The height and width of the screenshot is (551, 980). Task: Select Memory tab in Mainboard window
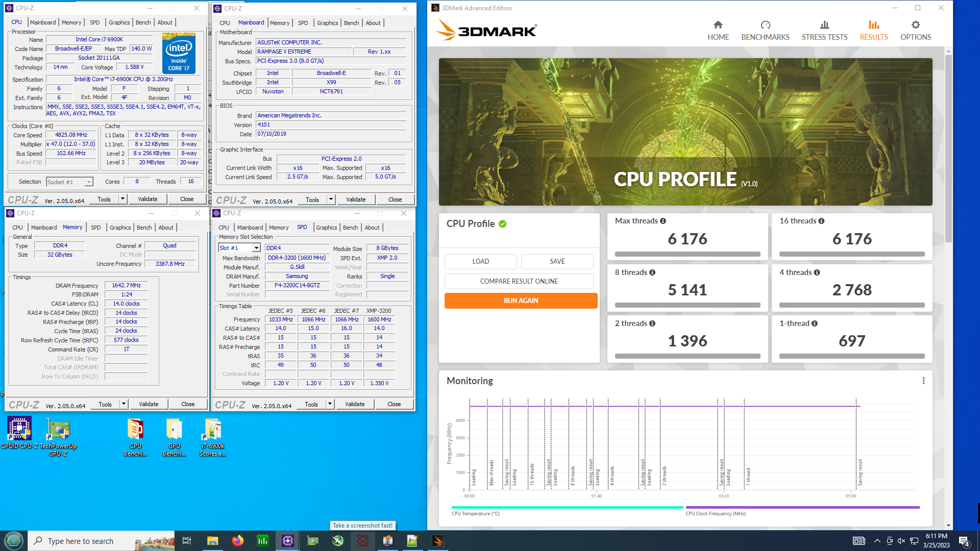click(x=280, y=23)
